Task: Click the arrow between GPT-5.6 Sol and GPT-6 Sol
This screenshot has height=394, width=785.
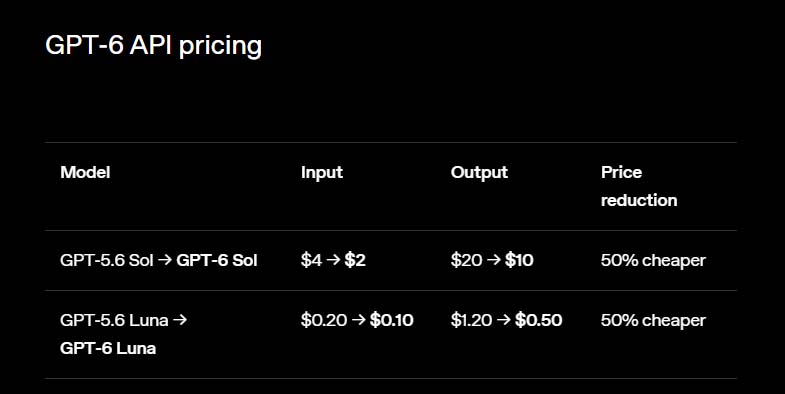Action: [x=165, y=260]
